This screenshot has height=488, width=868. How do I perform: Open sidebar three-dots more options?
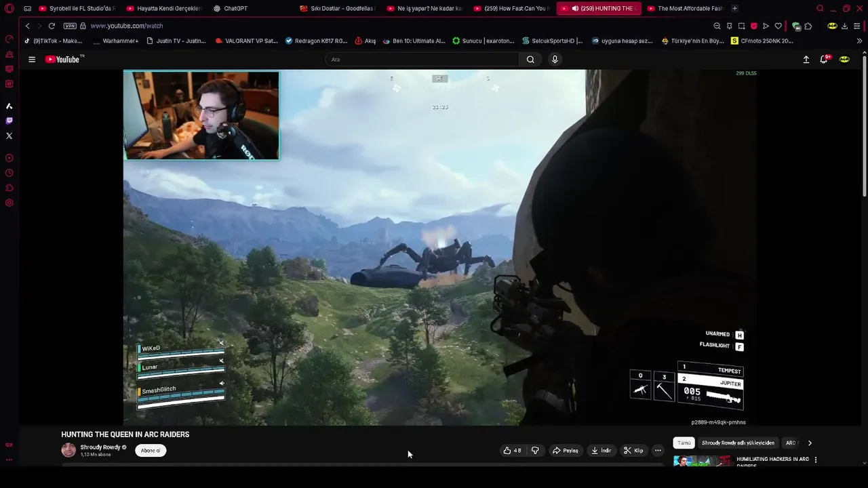coord(9,460)
